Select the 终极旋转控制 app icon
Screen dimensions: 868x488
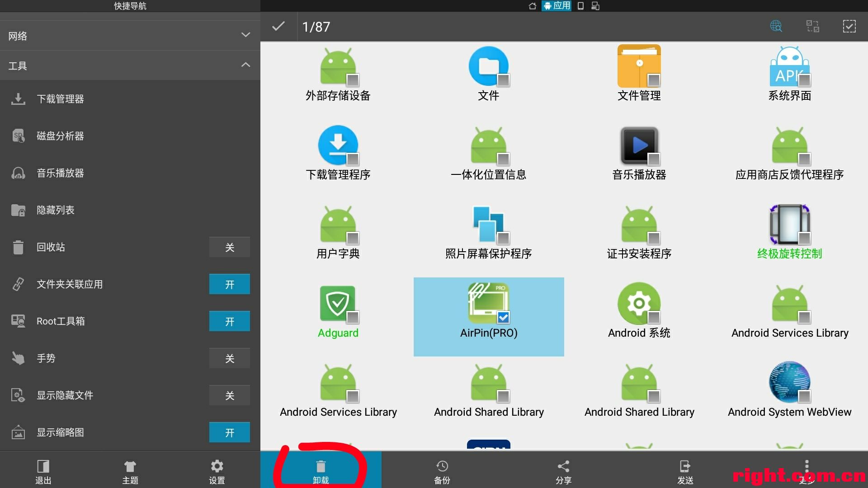[790, 225]
